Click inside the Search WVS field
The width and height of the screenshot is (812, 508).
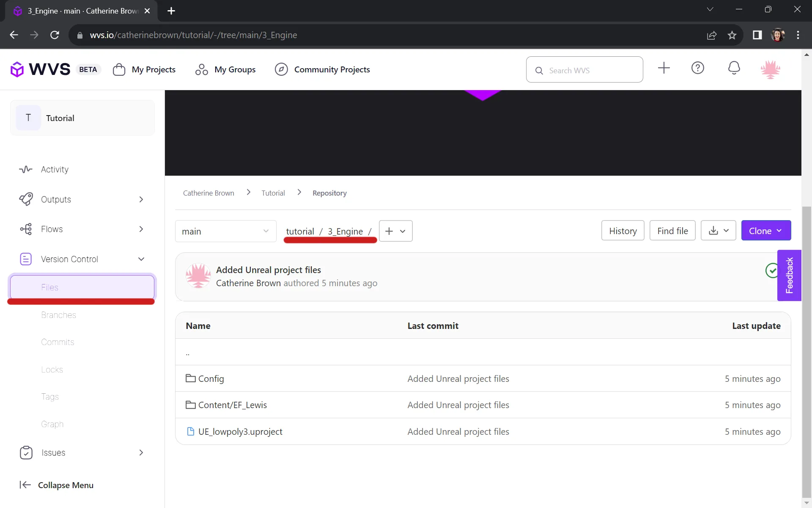[584, 69]
